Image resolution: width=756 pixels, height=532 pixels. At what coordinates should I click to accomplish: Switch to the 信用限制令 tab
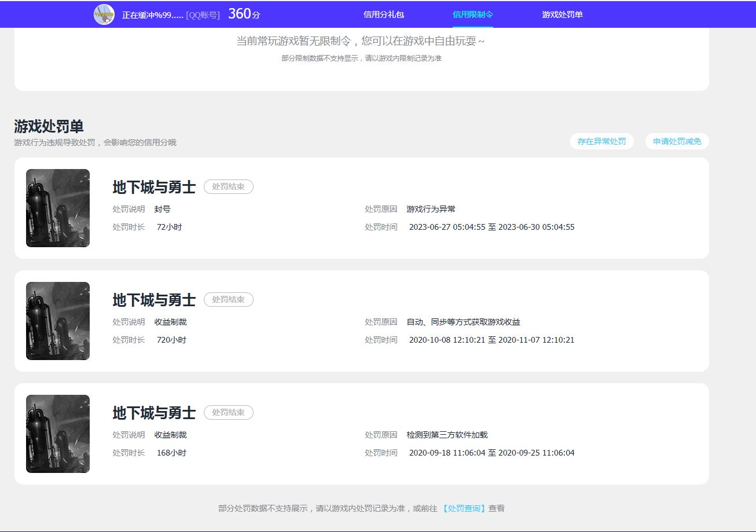[x=473, y=14]
